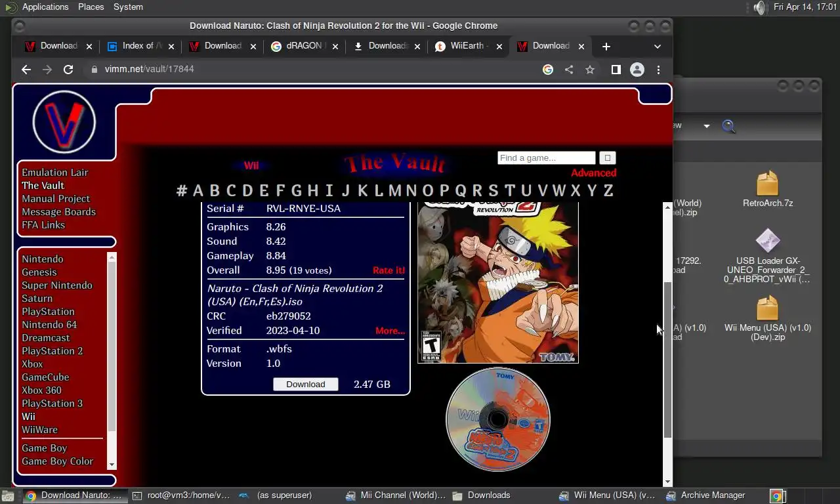This screenshot has width=840, height=504.
Task: Open the Places menu
Action: [x=91, y=7]
